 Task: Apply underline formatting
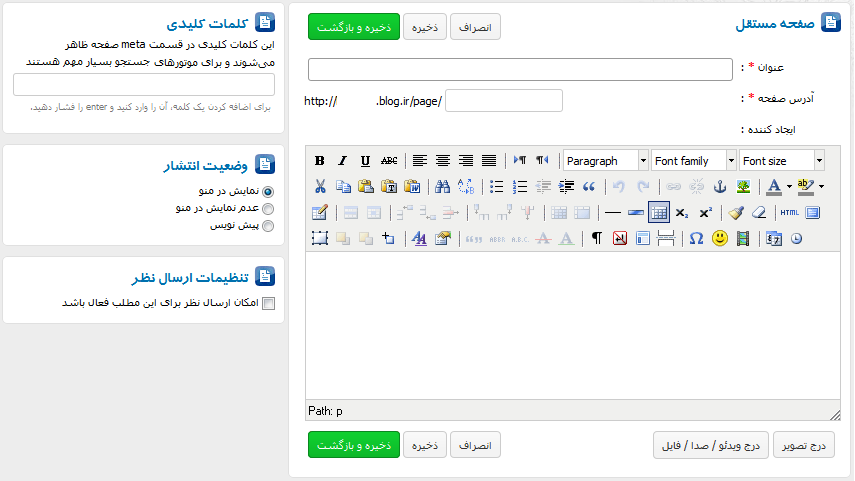pyautogui.click(x=366, y=161)
